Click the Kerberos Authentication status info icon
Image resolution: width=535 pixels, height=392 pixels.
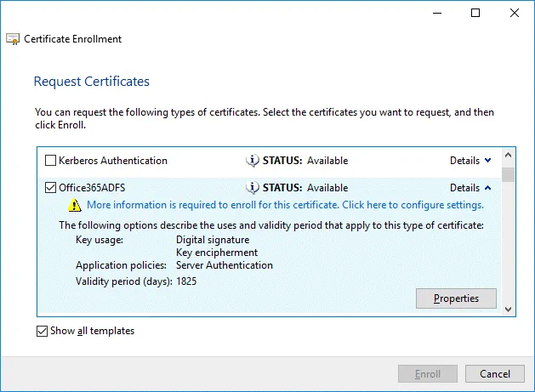[x=252, y=161]
